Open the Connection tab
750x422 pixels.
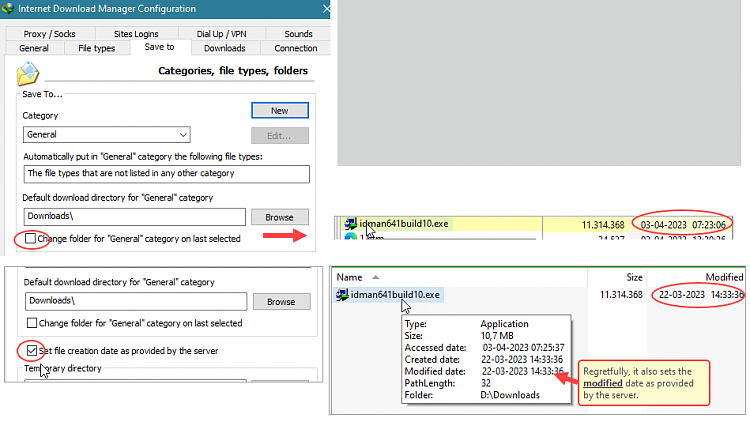click(296, 48)
